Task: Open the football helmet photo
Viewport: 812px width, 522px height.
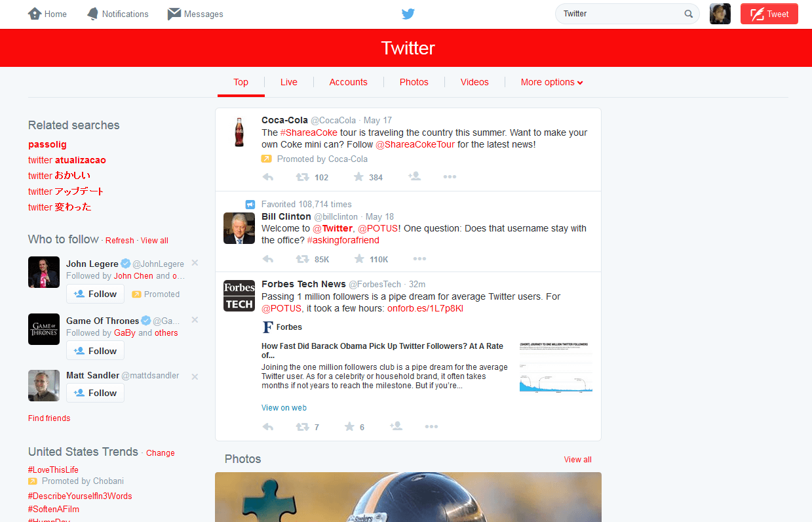Action: (408, 497)
